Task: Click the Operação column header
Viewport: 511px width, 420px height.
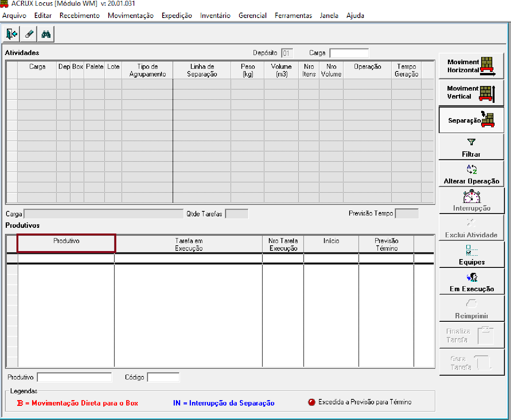Action: [367, 70]
